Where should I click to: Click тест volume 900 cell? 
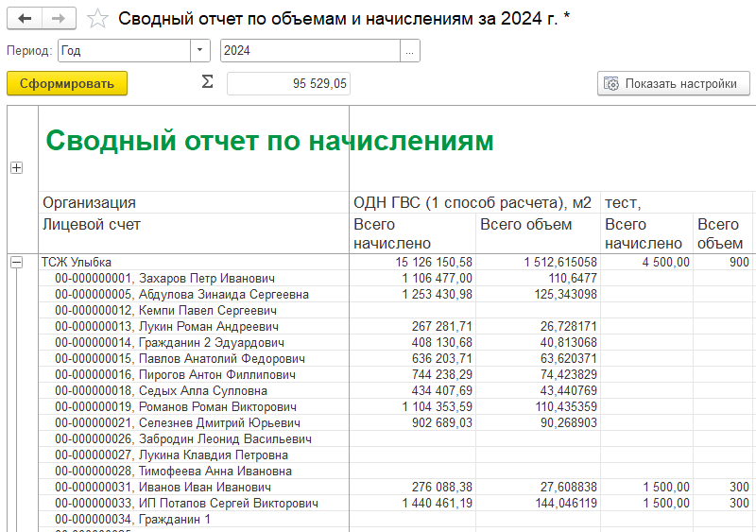723,262
